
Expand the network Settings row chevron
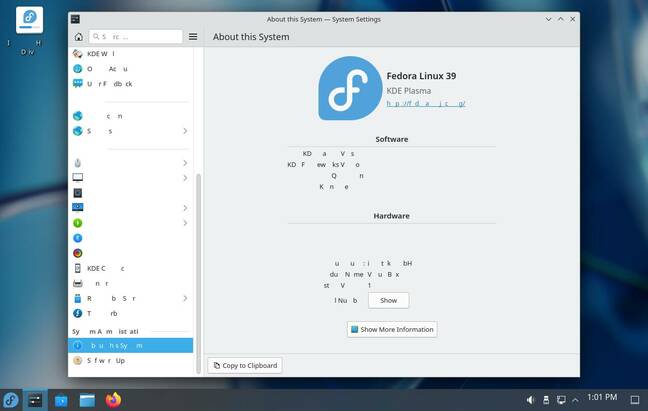pyautogui.click(x=185, y=131)
